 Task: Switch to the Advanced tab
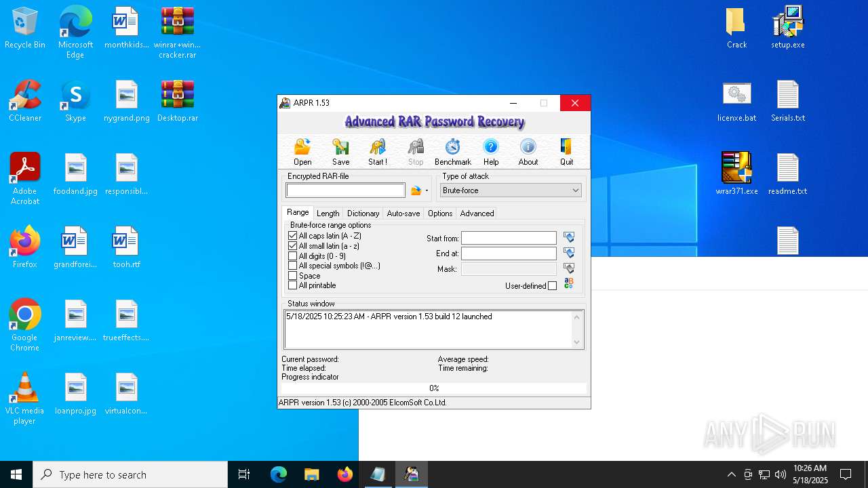[477, 213]
